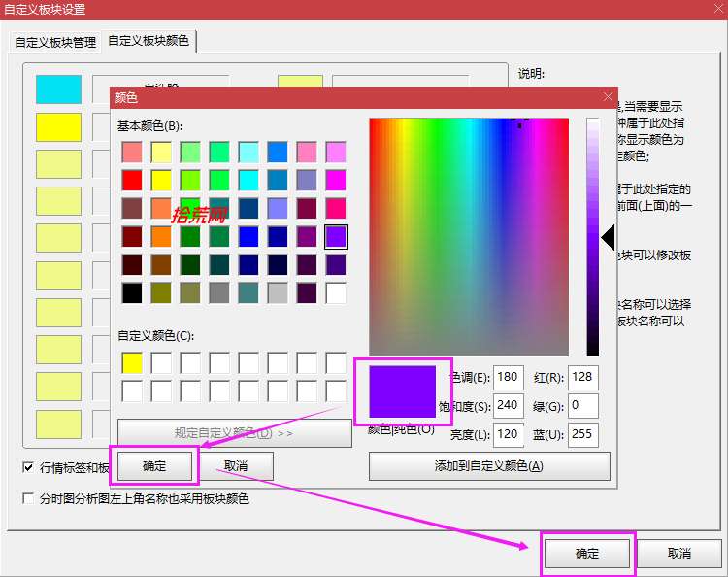Click the purple color preview box
Screen dimensions: 728x577
pyautogui.click(x=403, y=391)
